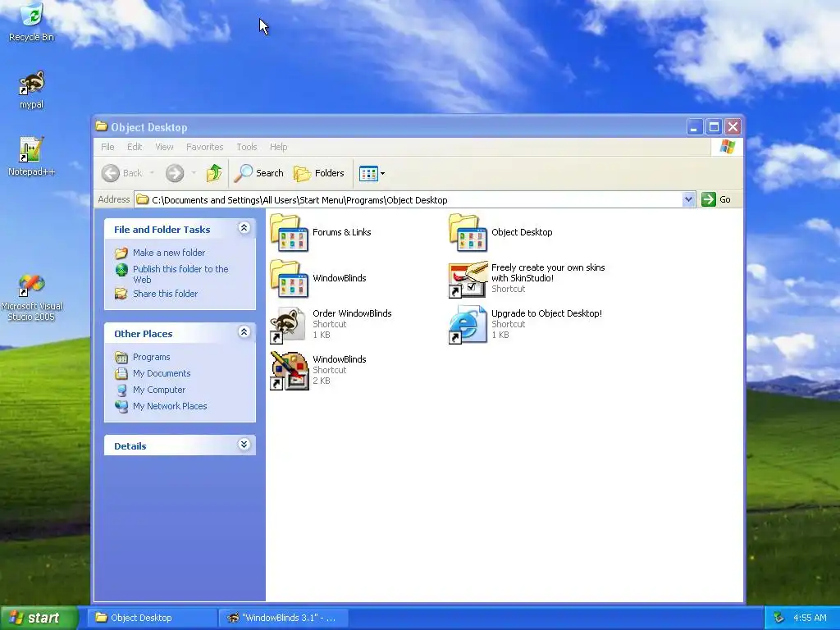This screenshot has width=840, height=630.
Task: Select the Notepad++ desktop icon
Action: 31,149
